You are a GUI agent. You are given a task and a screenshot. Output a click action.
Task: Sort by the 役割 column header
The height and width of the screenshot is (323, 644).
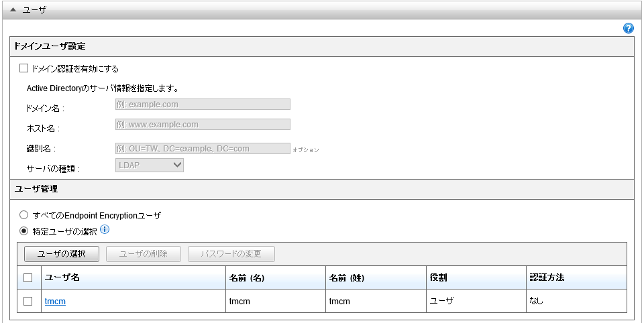pos(438,277)
